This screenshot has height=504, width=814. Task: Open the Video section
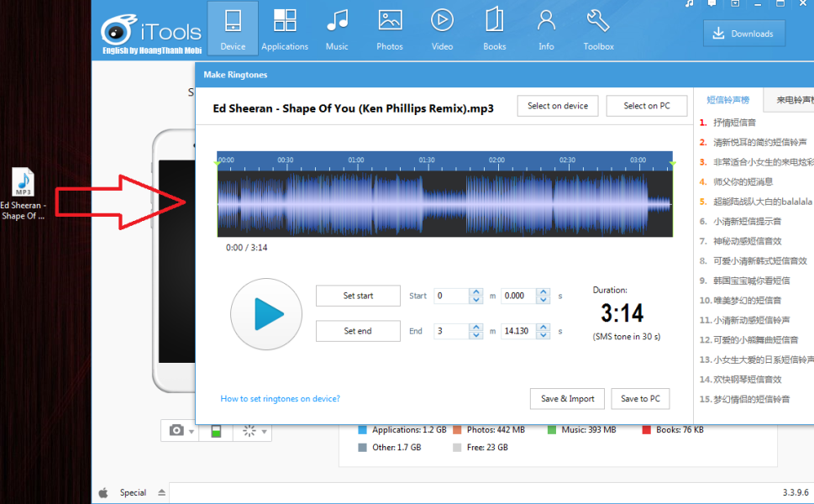442,29
